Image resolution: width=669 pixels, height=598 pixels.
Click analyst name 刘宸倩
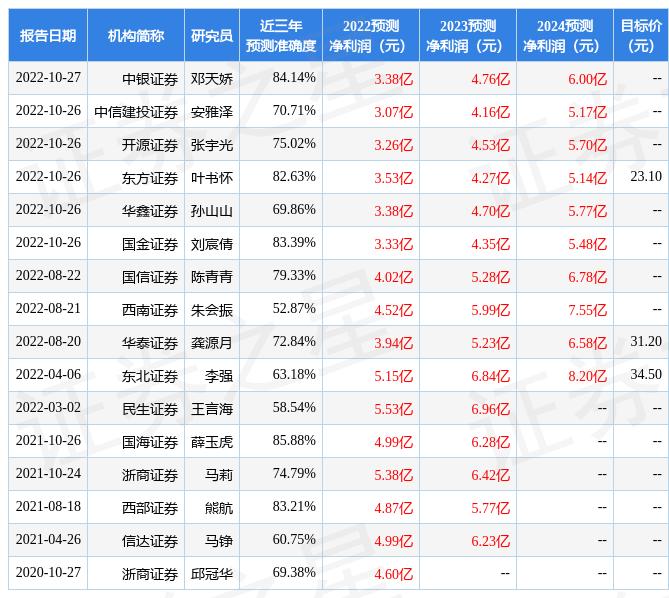[x=212, y=244]
